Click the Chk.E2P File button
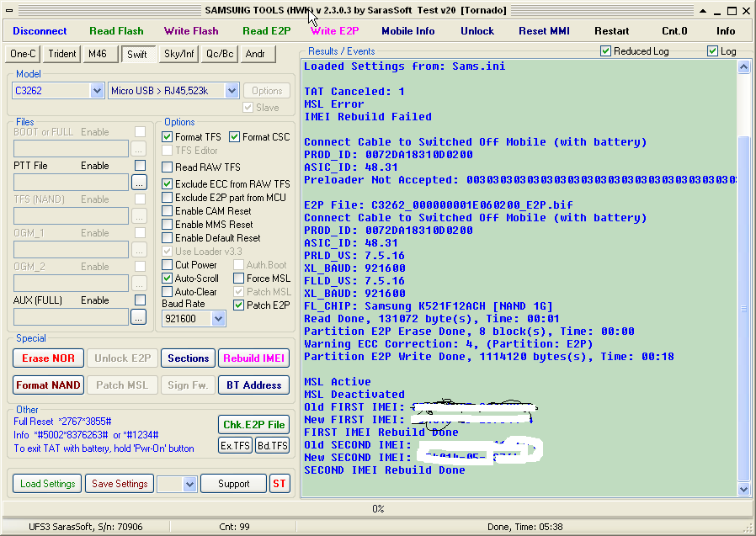Screen dimensions: 756x536 pos(253,425)
